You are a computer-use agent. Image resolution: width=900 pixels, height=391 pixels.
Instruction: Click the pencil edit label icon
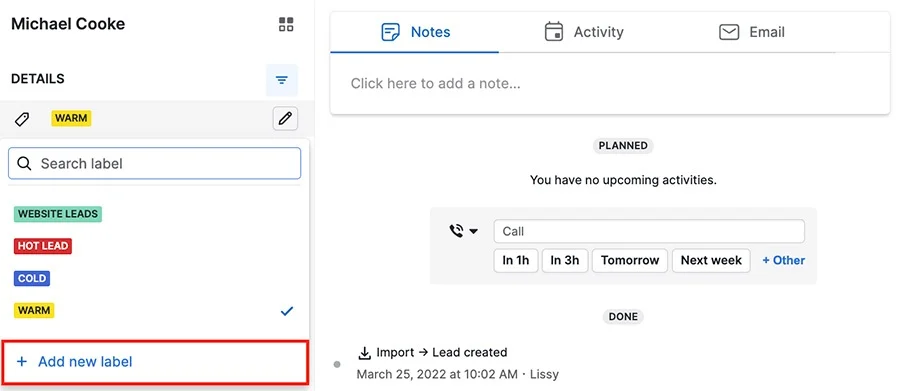click(285, 119)
